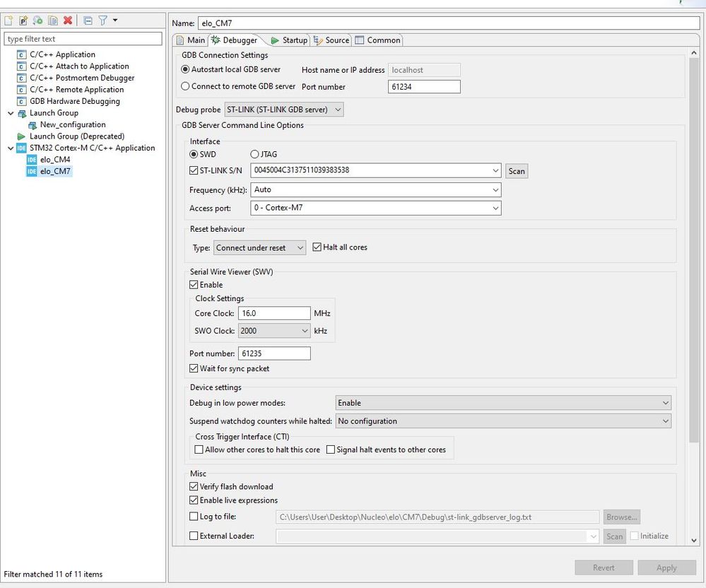Check the External Loader checkbox

pyautogui.click(x=194, y=536)
